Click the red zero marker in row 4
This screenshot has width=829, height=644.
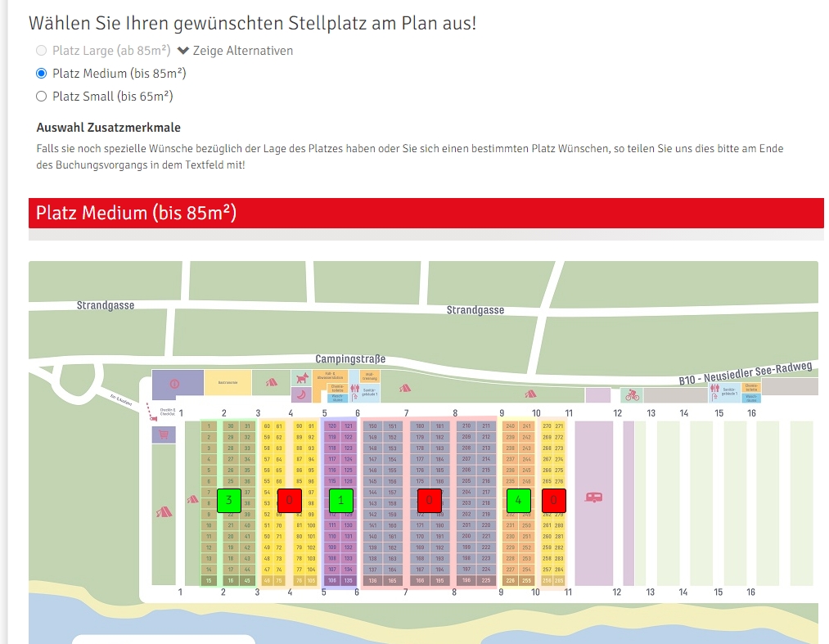point(290,500)
